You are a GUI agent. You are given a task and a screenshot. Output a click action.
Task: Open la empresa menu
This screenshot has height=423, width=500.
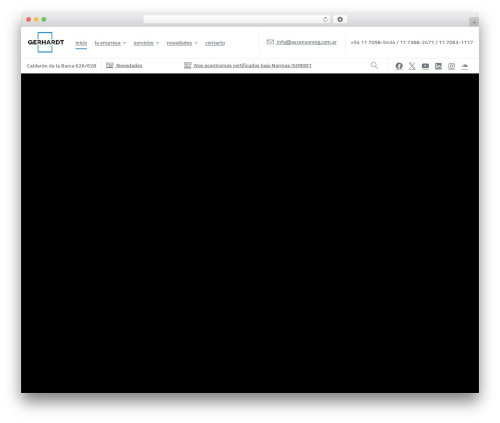click(107, 43)
